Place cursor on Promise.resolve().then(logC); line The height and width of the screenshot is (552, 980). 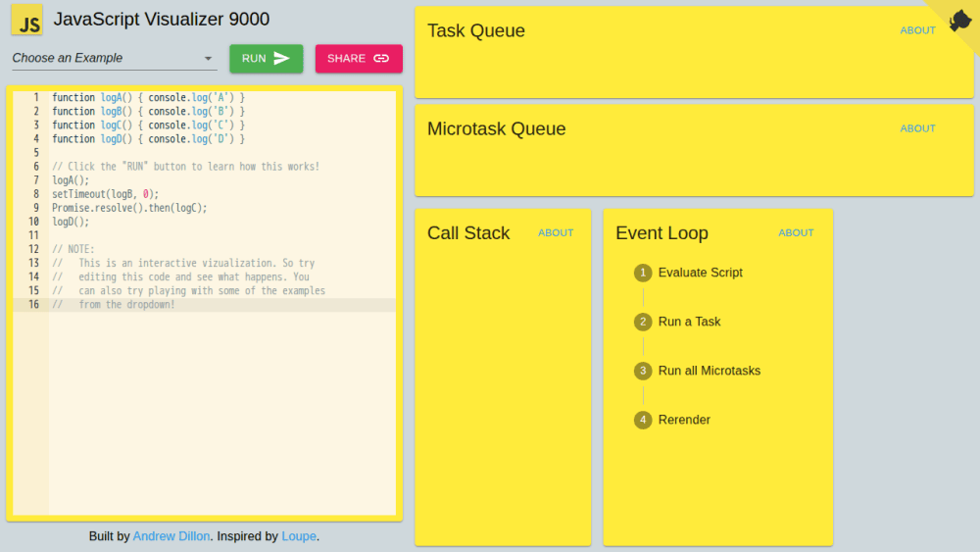pyautogui.click(x=129, y=208)
